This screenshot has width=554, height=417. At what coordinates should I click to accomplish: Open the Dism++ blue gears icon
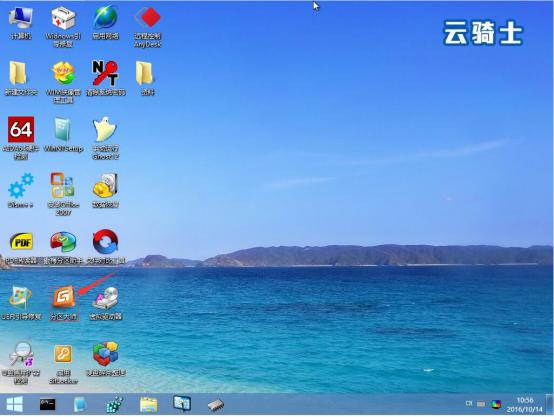[20, 190]
